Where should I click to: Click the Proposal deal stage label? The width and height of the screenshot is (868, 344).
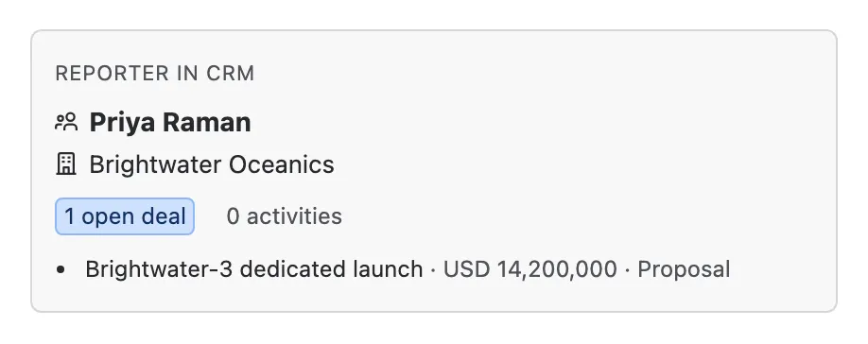684,269
